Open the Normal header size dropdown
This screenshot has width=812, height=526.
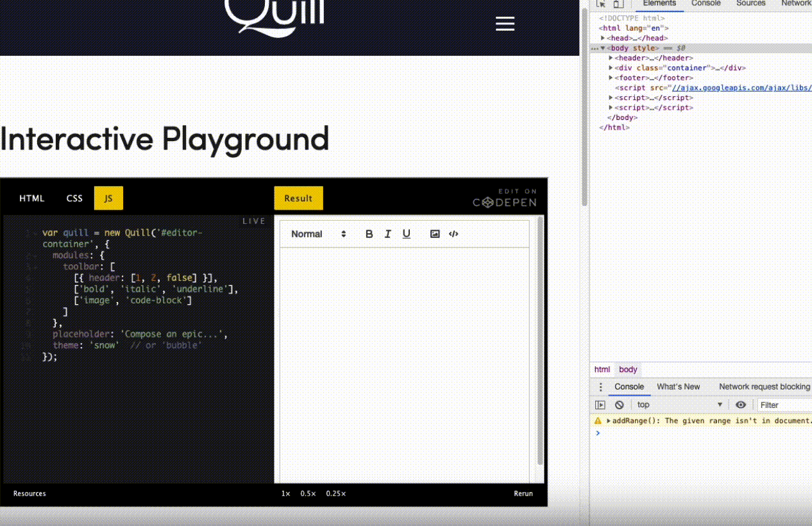click(x=319, y=234)
